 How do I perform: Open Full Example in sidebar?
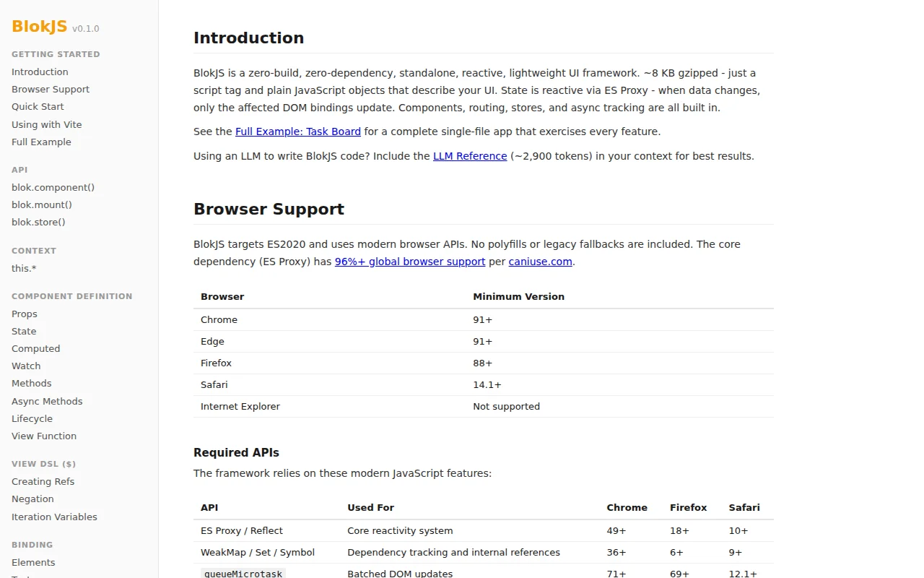pyautogui.click(x=41, y=142)
